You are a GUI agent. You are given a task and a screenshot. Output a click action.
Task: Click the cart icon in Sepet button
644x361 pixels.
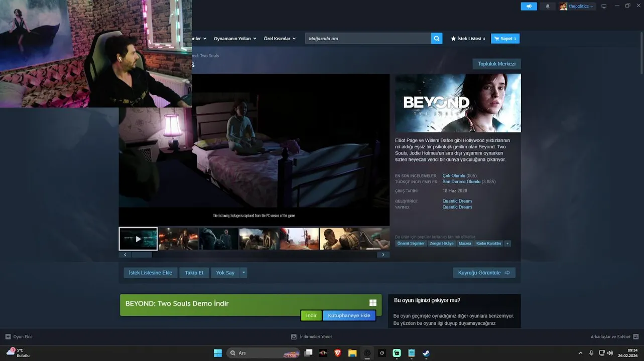click(496, 39)
